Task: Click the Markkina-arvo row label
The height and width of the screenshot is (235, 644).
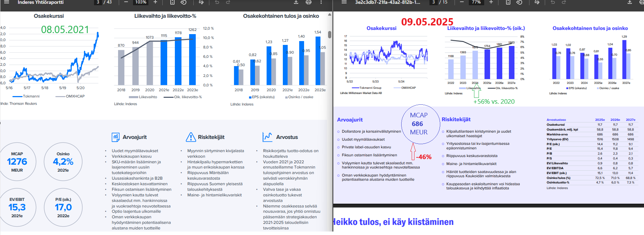Action: [x=557, y=134]
